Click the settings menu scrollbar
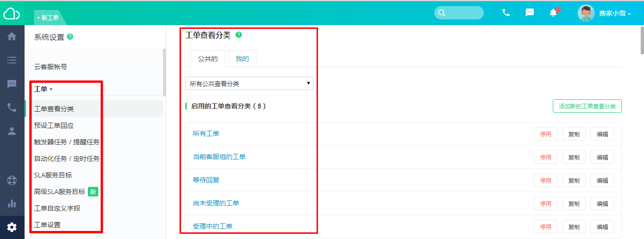 pyautogui.click(x=164, y=72)
